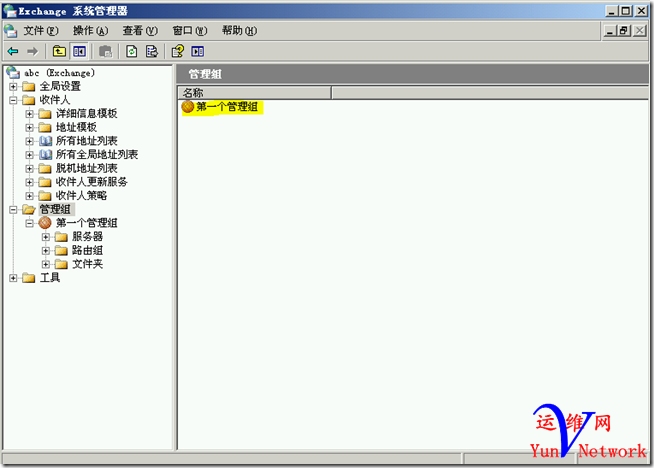The height and width of the screenshot is (468, 654).
Task: Click the 服务器 folder icon
Action: coord(61,237)
